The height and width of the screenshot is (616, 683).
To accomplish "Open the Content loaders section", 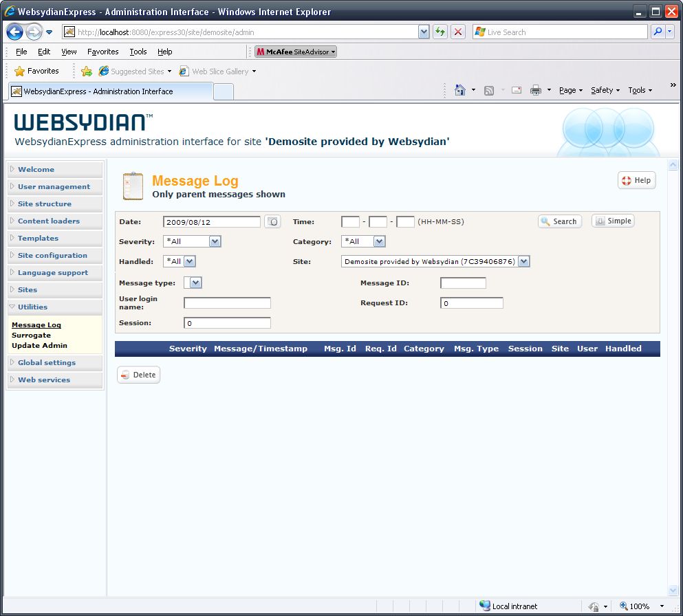I will point(55,221).
